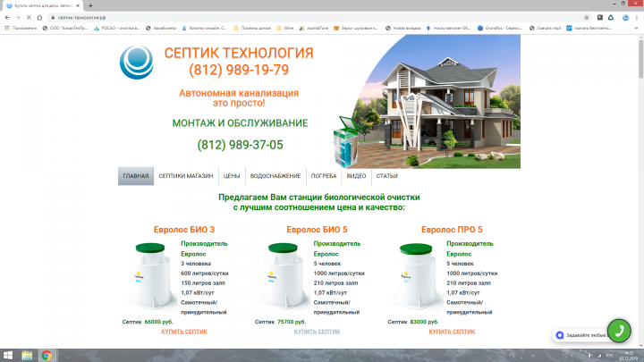
Task: Click the 83000 руб. price
Action: 424,322
